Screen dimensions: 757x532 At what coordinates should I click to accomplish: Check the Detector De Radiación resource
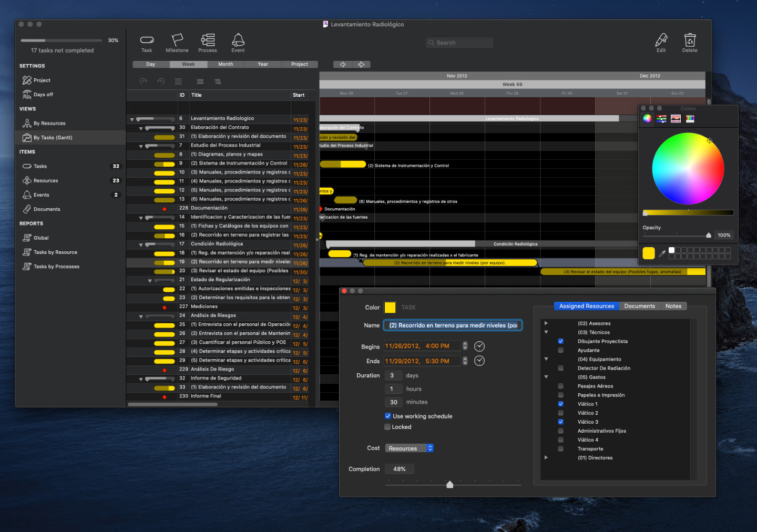560,369
